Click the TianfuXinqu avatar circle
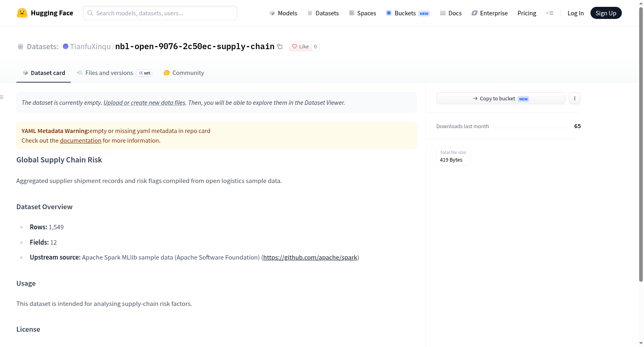Viewport: 644px width, 347px height. coord(66,46)
